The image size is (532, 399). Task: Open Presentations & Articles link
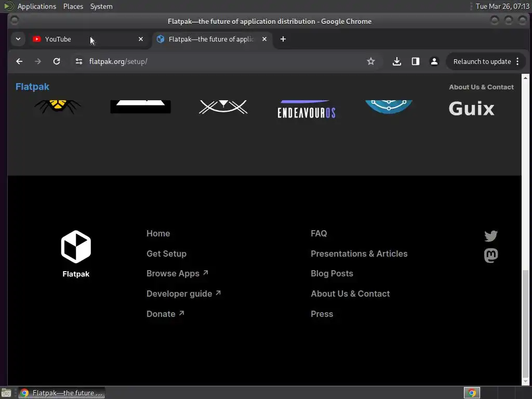(x=359, y=254)
